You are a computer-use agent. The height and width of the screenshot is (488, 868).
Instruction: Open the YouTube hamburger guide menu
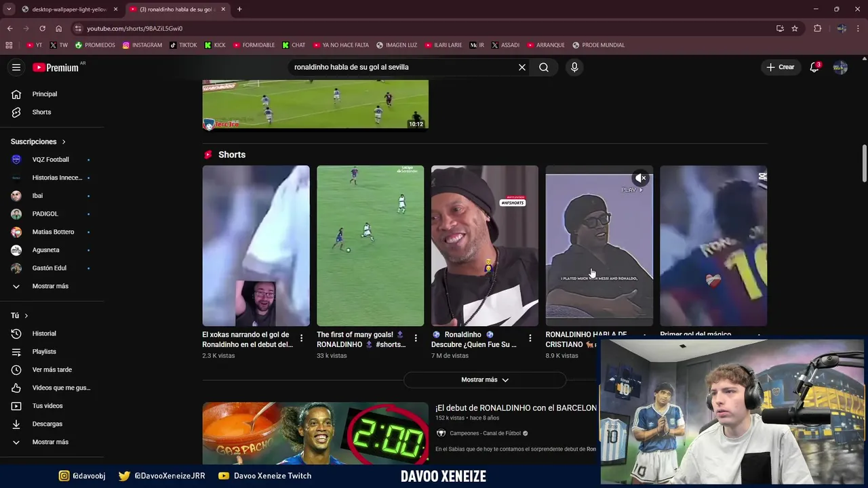coord(16,67)
